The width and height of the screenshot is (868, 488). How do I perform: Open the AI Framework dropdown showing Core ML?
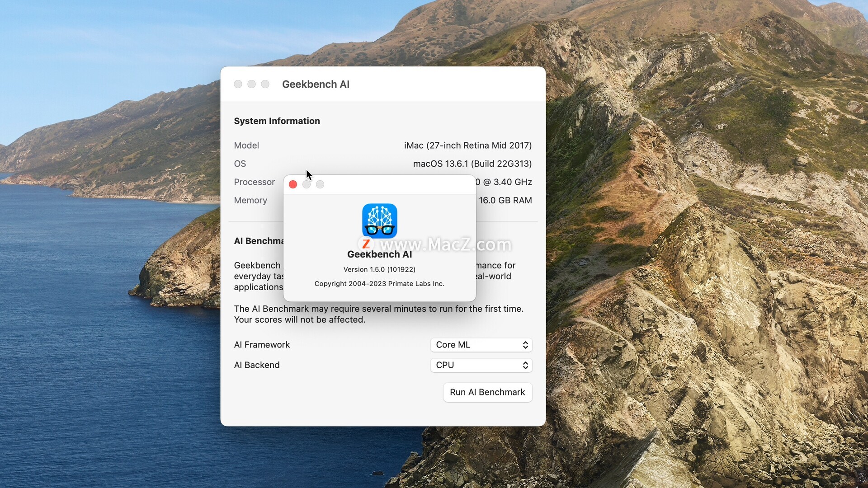481,345
